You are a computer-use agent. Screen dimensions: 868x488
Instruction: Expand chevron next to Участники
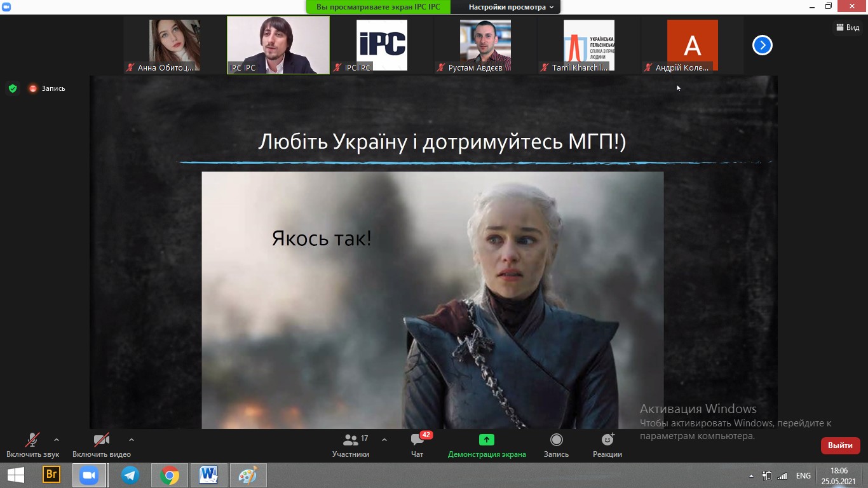[x=384, y=440]
